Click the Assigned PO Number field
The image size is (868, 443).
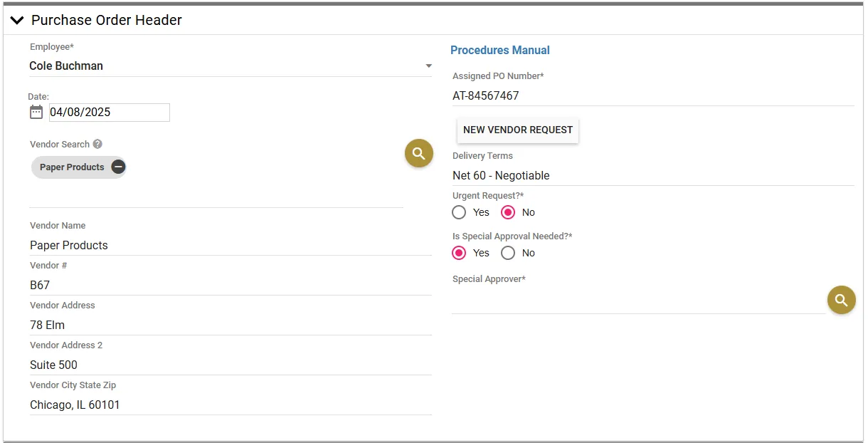653,95
